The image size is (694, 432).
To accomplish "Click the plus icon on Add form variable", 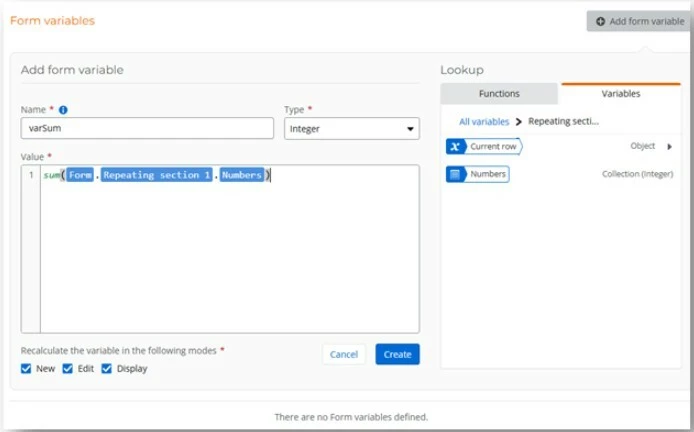I will click(x=600, y=21).
